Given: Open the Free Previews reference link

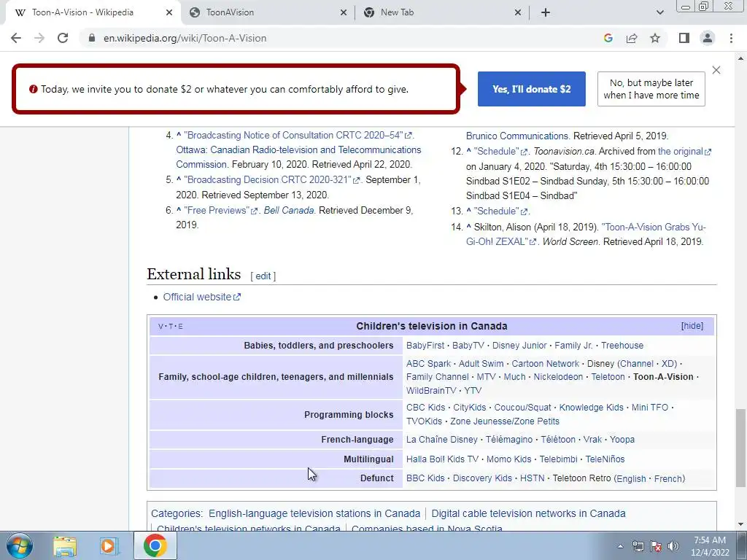Looking at the screenshot, I should pyautogui.click(x=220, y=210).
